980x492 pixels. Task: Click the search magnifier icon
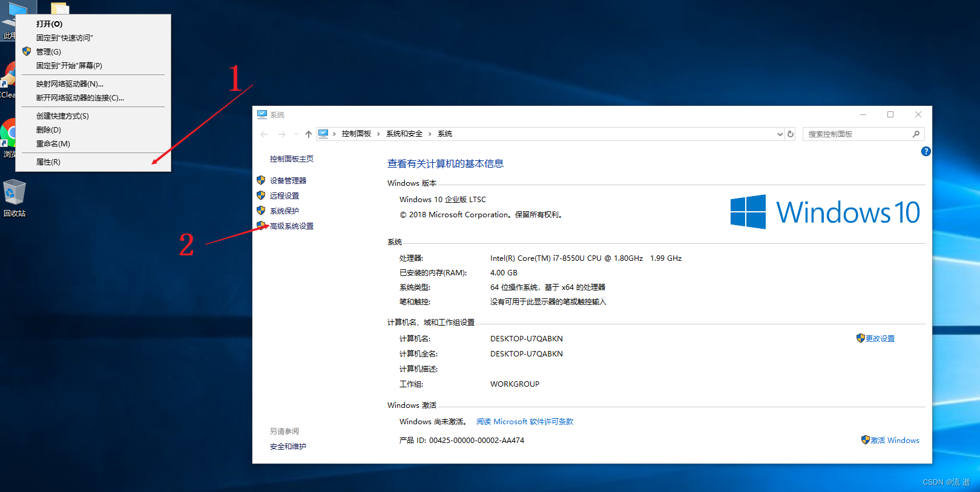point(916,134)
